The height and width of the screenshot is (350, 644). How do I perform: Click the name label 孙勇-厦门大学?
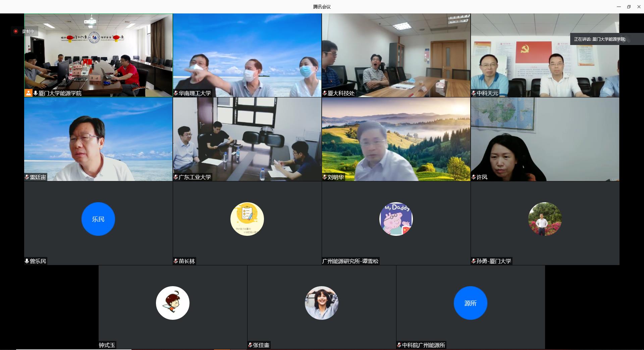(x=494, y=261)
